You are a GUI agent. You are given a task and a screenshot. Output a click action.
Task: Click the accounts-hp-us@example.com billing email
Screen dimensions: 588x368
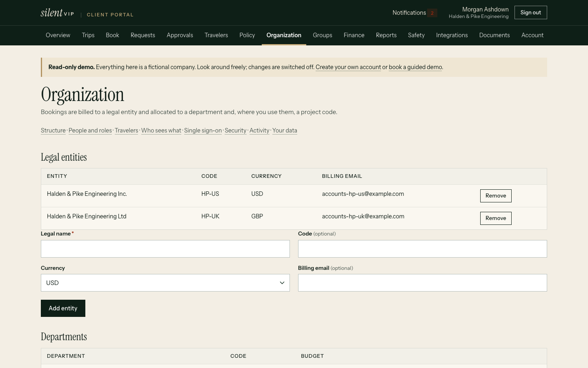363,194
